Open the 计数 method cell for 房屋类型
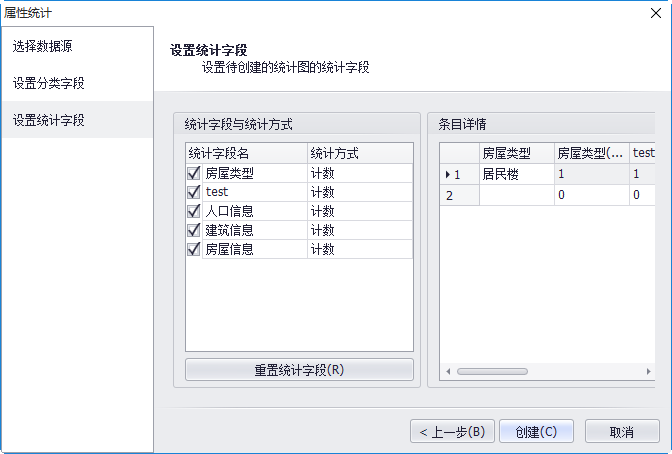 pos(359,173)
